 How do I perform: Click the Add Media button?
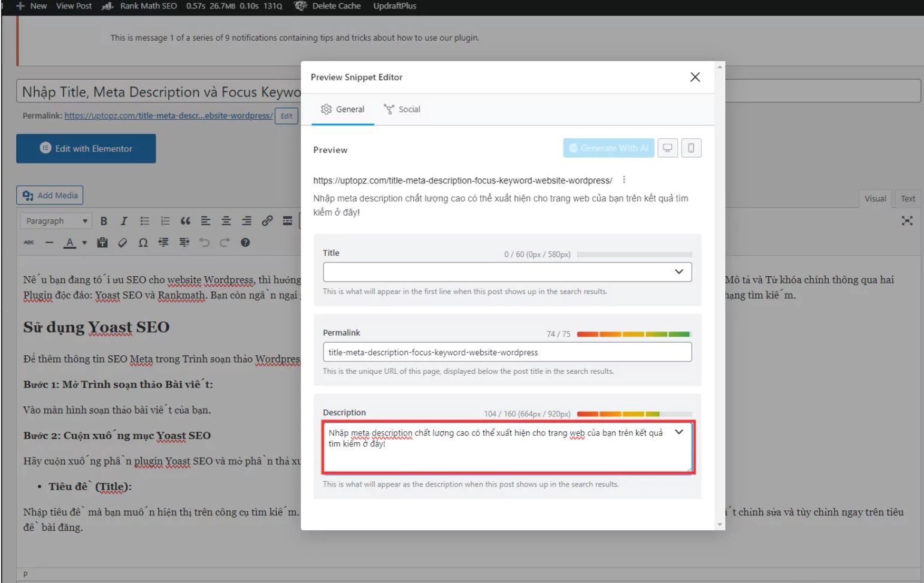click(50, 195)
